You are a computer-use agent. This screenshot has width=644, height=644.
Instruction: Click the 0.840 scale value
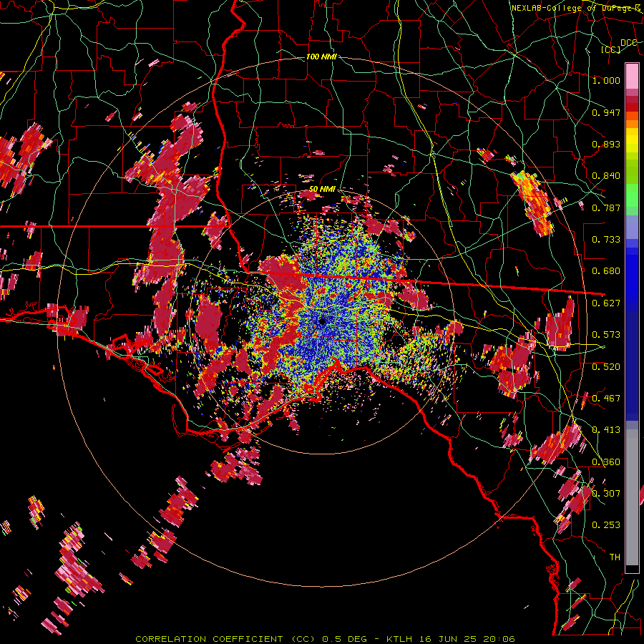click(x=606, y=176)
